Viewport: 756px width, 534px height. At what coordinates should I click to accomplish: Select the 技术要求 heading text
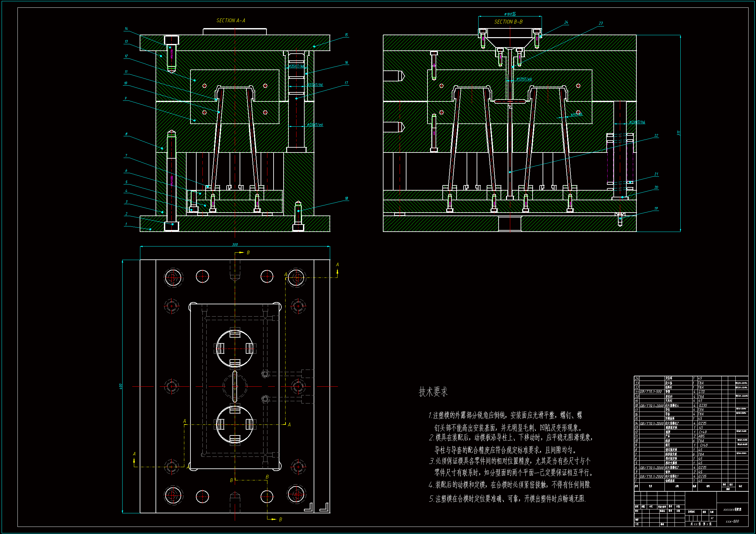click(x=433, y=392)
